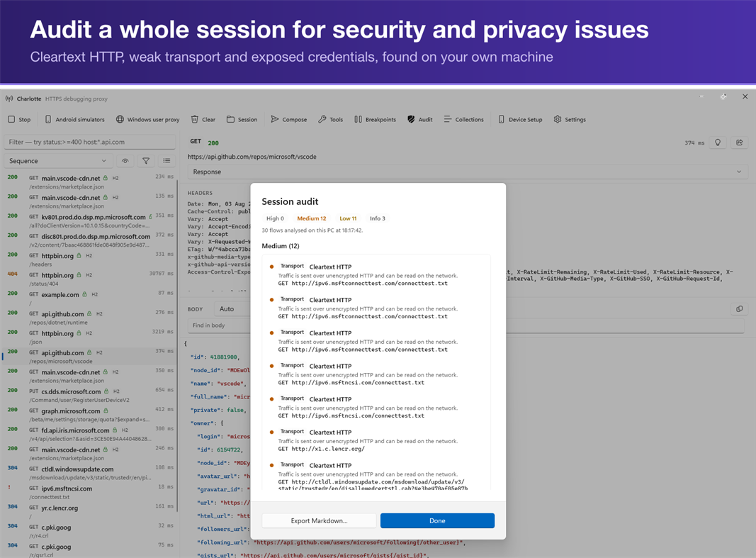
Task: Open Android simulators from the toolbar
Action: pos(74,120)
